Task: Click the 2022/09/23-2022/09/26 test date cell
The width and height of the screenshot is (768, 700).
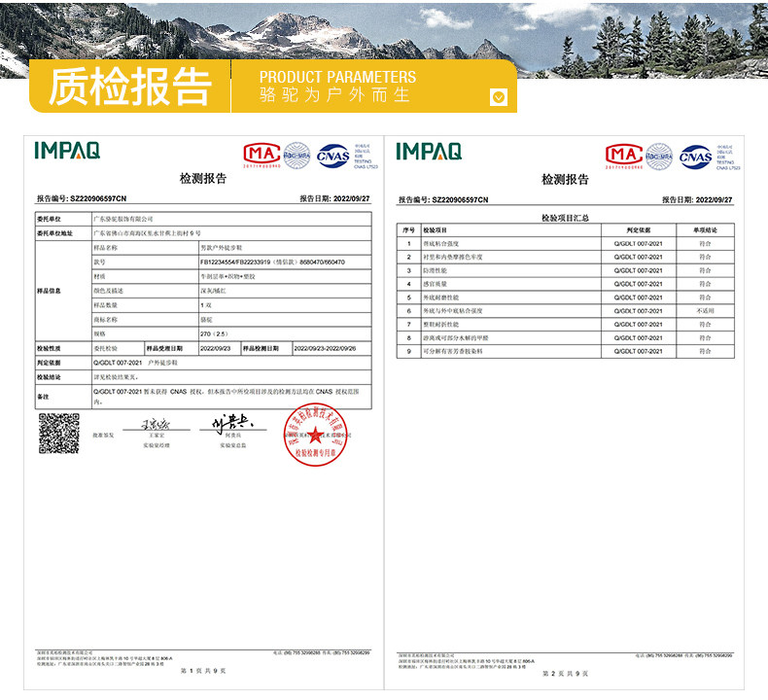Action: coord(332,348)
